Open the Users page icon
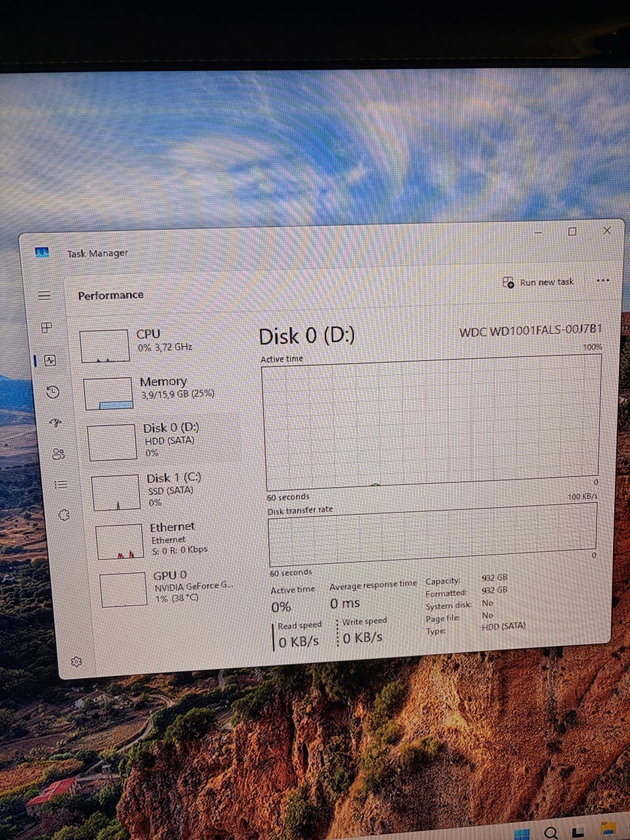Screen dimensions: 630x840 click(58, 453)
